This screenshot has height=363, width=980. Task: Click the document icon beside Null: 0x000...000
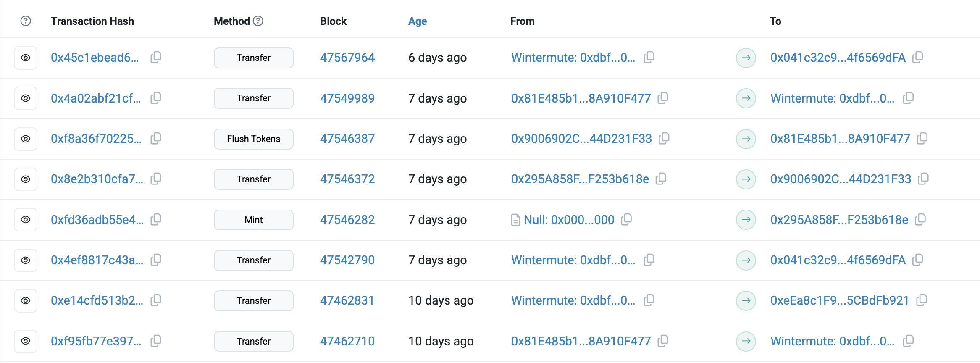click(515, 219)
